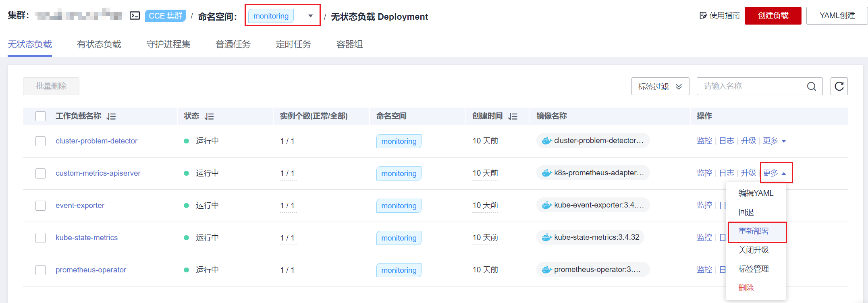Sort by status column icon
This screenshot has width=868, height=303.
[x=209, y=116]
